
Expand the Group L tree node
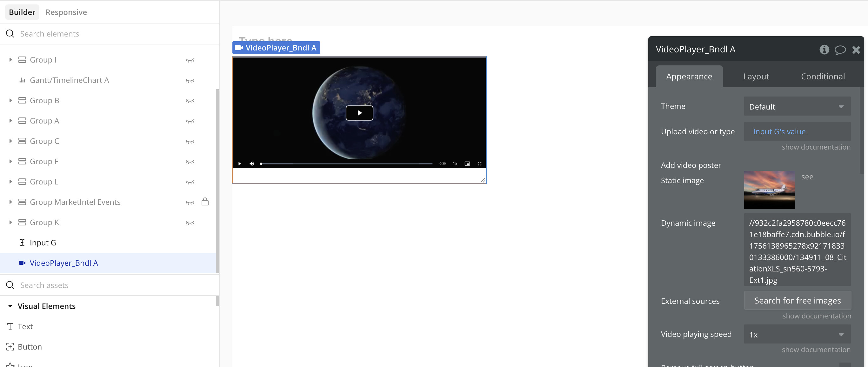click(x=10, y=182)
